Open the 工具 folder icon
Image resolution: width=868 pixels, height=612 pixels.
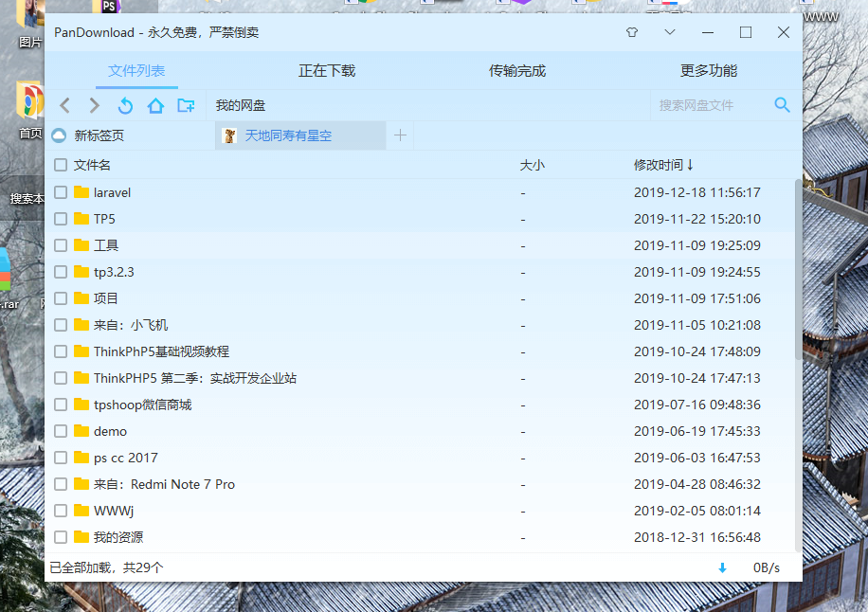pyautogui.click(x=81, y=245)
